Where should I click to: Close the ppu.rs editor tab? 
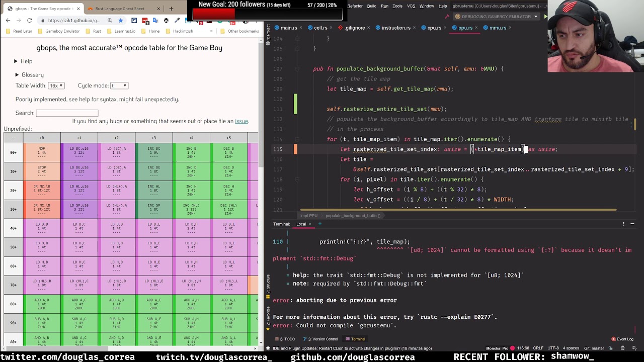pos(477,28)
